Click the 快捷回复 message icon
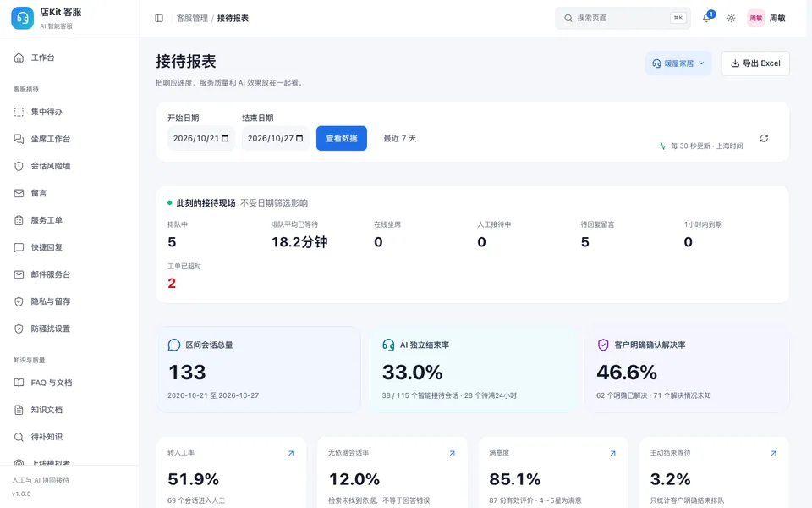812x508 pixels. (x=19, y=247)
